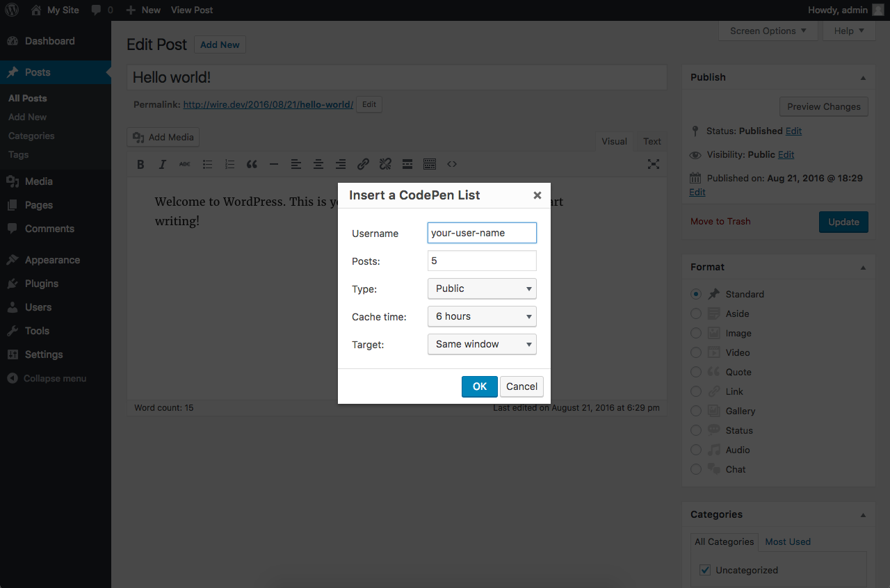Open Categories in the Posts submenu

pos(31,136)
